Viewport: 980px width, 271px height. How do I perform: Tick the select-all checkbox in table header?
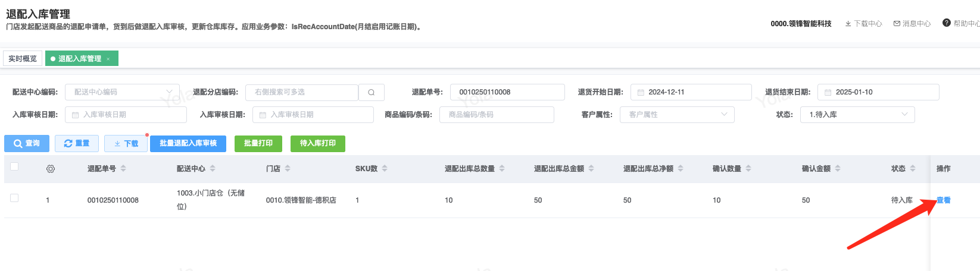[x=14, y=166]
